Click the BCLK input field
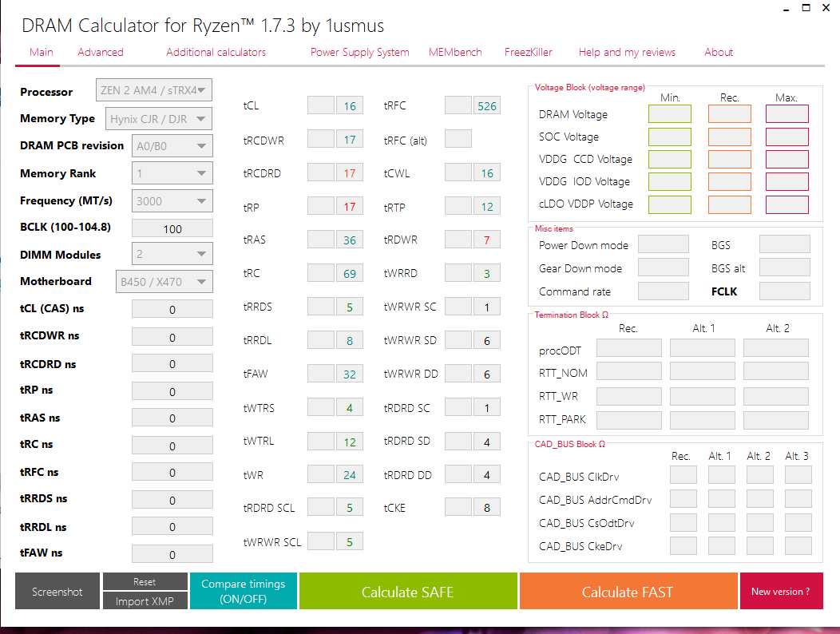Image resolution: width=840 pixels, height=634 pixels. click(x=172, y=229)
